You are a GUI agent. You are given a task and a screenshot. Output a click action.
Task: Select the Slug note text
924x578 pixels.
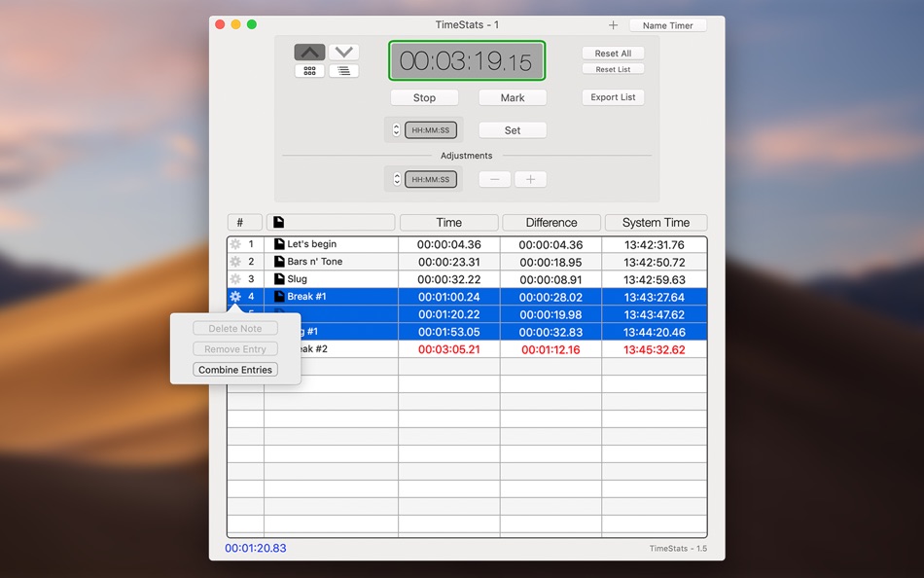297,279
